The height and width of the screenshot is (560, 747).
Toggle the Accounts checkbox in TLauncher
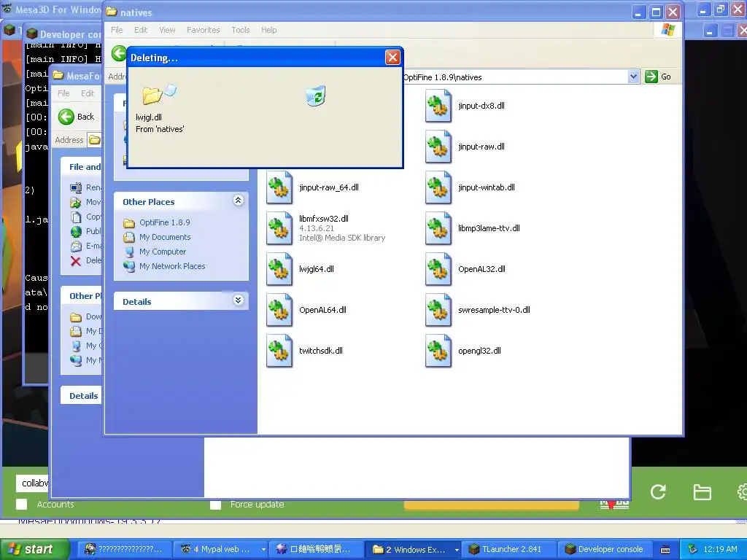[21, 505]
